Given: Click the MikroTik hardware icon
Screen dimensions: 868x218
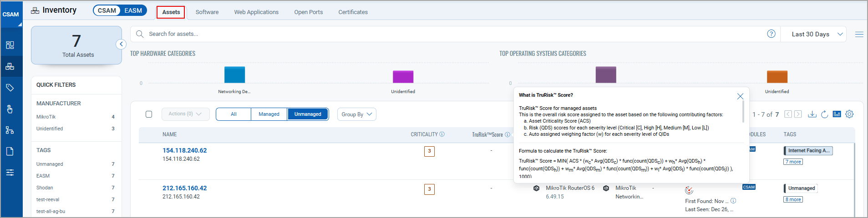Looking at the screenshot, I should (x=606, y=188).
